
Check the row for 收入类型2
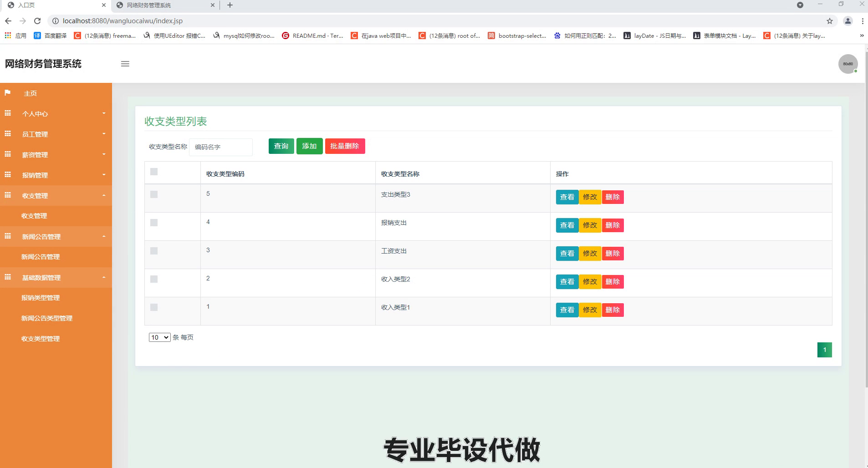pyautogui.click(x=154, y=279)
